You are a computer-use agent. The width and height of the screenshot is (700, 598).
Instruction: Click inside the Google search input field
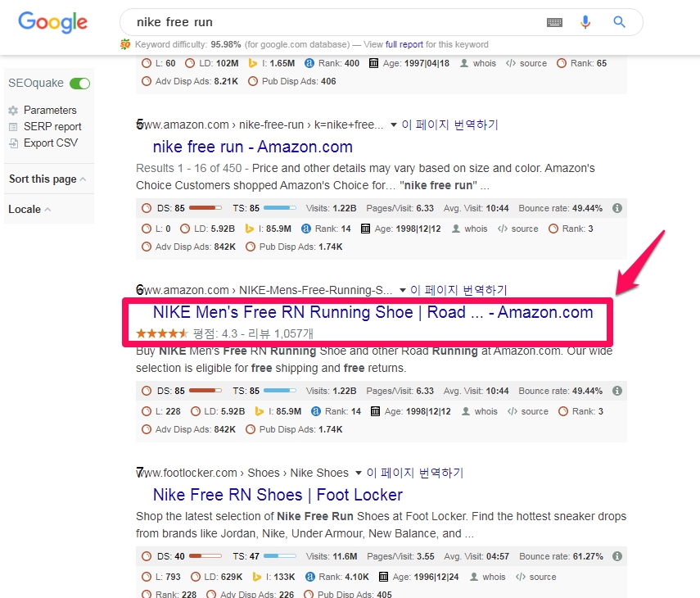click(x=327, y=22)
